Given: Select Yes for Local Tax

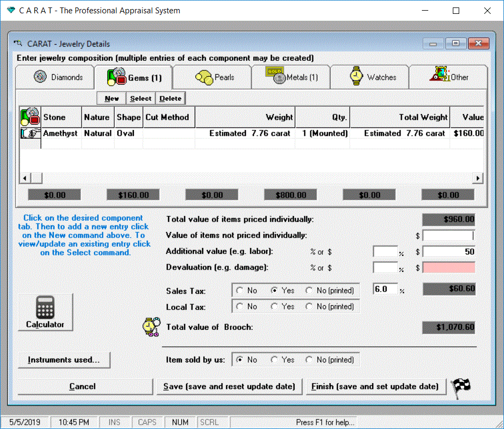Looking at the screenshot, I should [x=275, y=306].
